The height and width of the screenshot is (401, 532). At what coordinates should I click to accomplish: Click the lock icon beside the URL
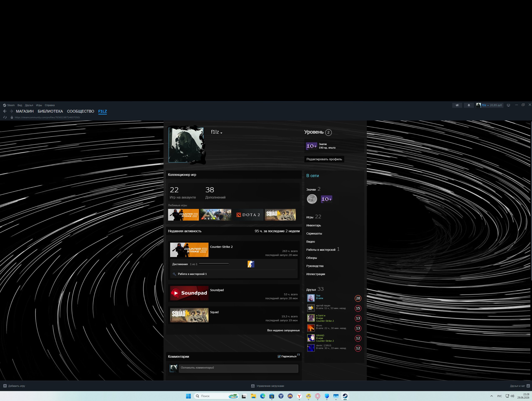click(12, 118)
